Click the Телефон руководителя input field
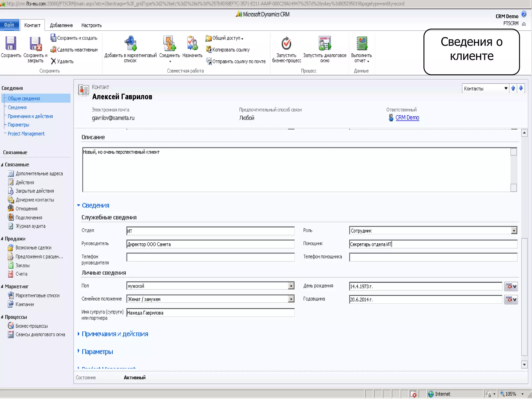 click(210, 257)
